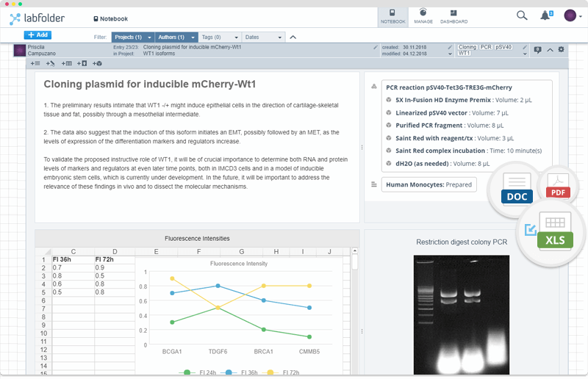Viewport: 588px width, 379px height.
Task: Click the spreadsheet select-all corner
Action: point(43,251)
